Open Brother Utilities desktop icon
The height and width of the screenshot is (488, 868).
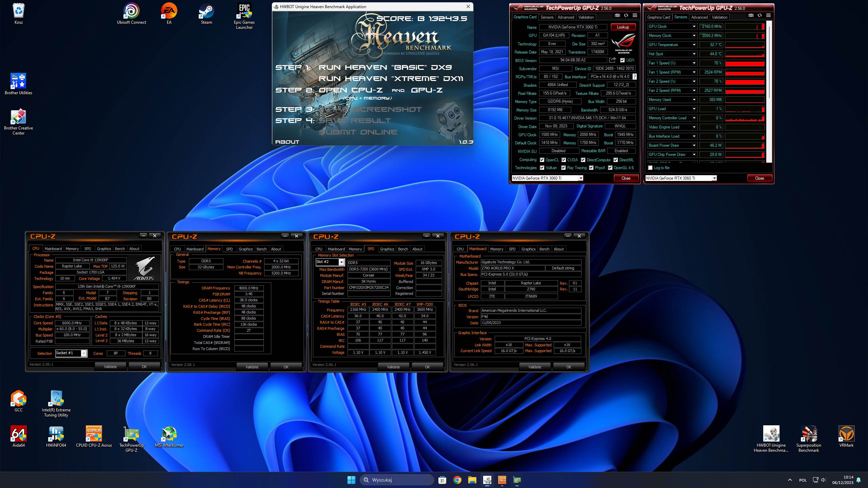18,84
